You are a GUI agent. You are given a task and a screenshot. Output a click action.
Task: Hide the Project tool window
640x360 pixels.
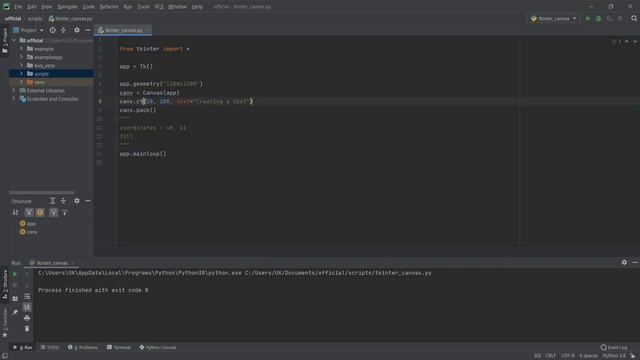point(88,30)
